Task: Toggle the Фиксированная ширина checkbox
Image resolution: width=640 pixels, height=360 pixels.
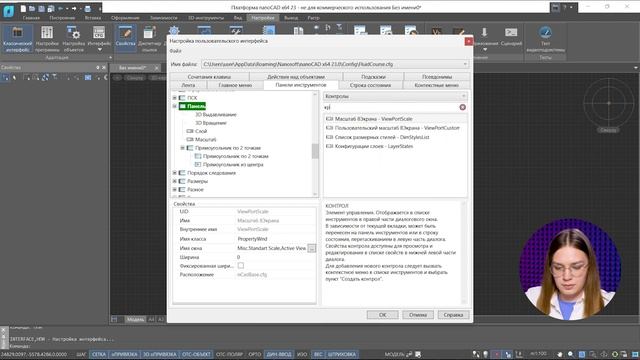Action: coord(241,266)
